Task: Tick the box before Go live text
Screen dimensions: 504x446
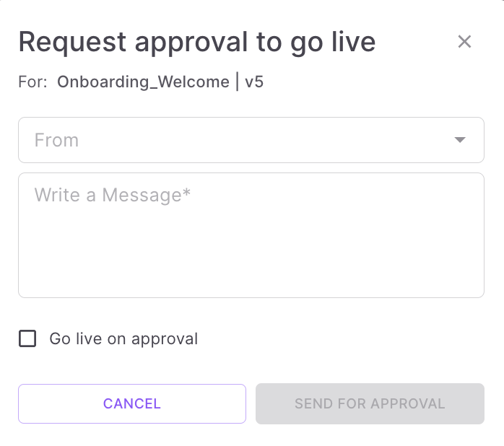Action: [x=27, y=338]
